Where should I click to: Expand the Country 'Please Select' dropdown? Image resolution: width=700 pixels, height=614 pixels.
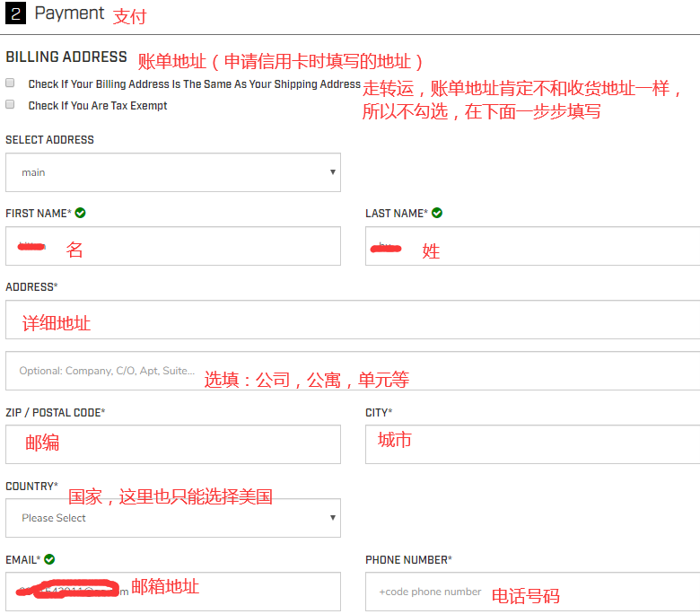[x=172, y=518]
